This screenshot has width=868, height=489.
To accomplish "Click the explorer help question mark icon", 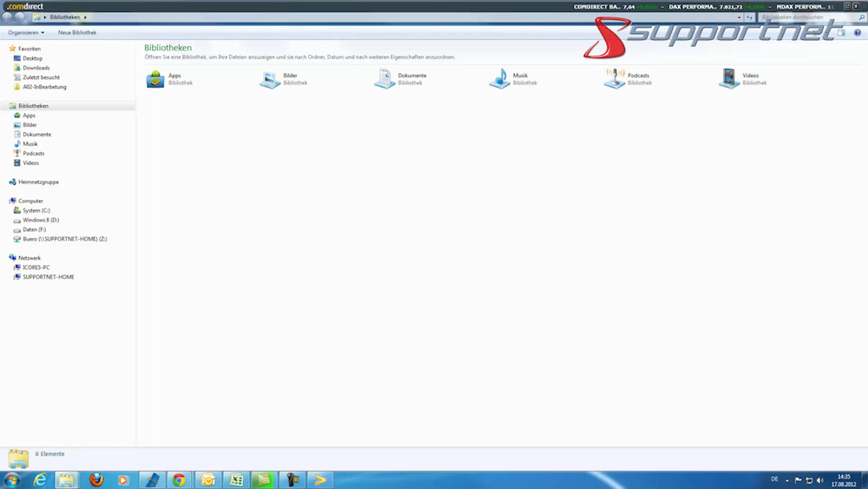I will [x=858, y=33].
